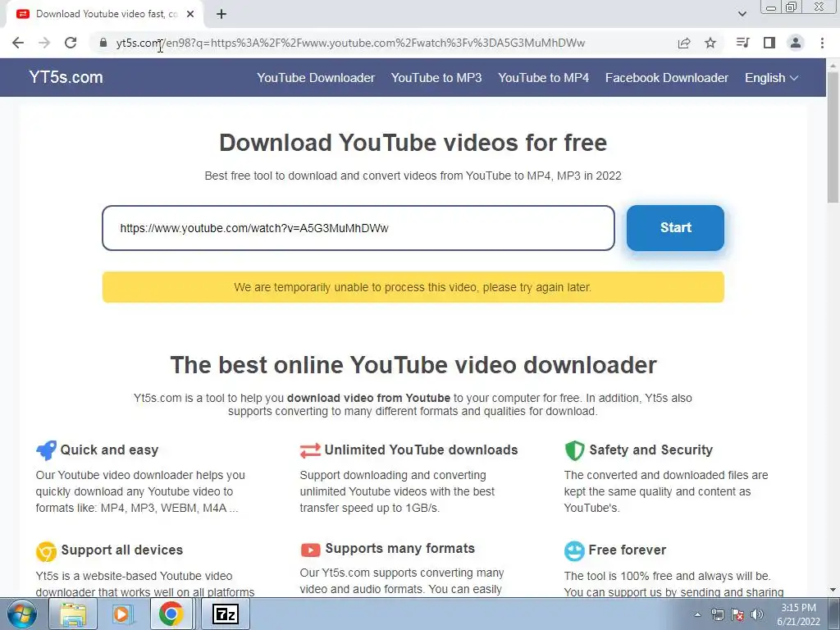840x630 pixels.
Task: Open YouTube to MP3 in the nav bar
Action: coord(436,78)
